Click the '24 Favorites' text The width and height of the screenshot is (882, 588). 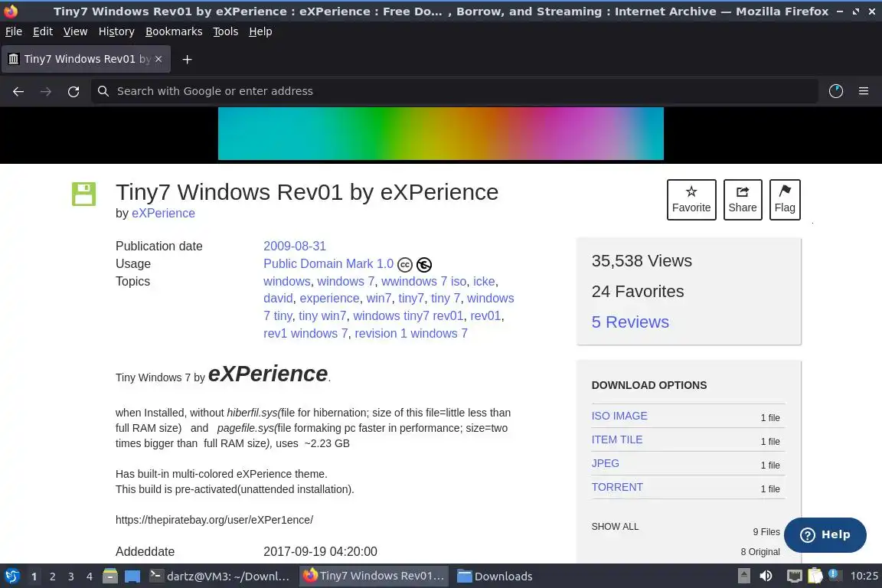coord(637,292)
